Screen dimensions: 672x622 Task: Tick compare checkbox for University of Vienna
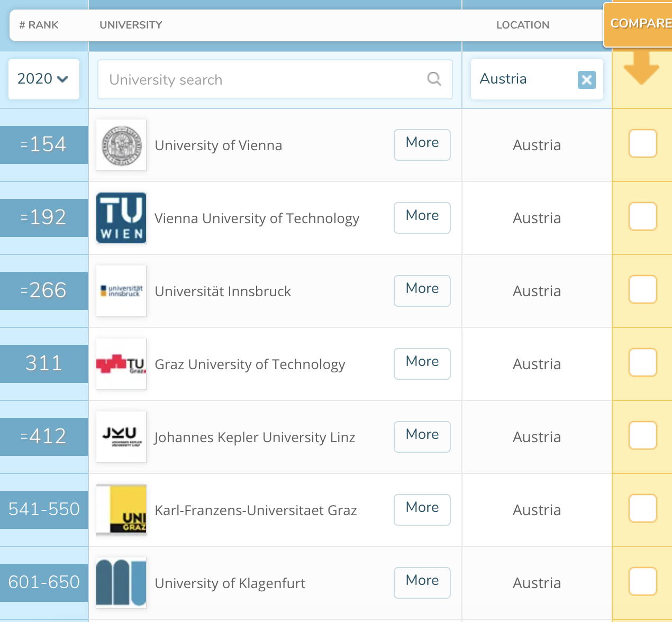(x=643, y=143)
